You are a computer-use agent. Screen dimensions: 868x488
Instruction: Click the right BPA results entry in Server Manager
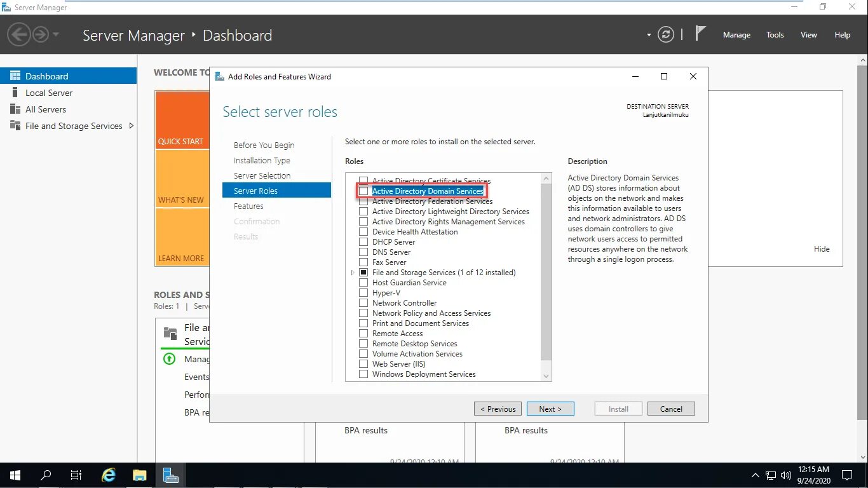(526, 430)
